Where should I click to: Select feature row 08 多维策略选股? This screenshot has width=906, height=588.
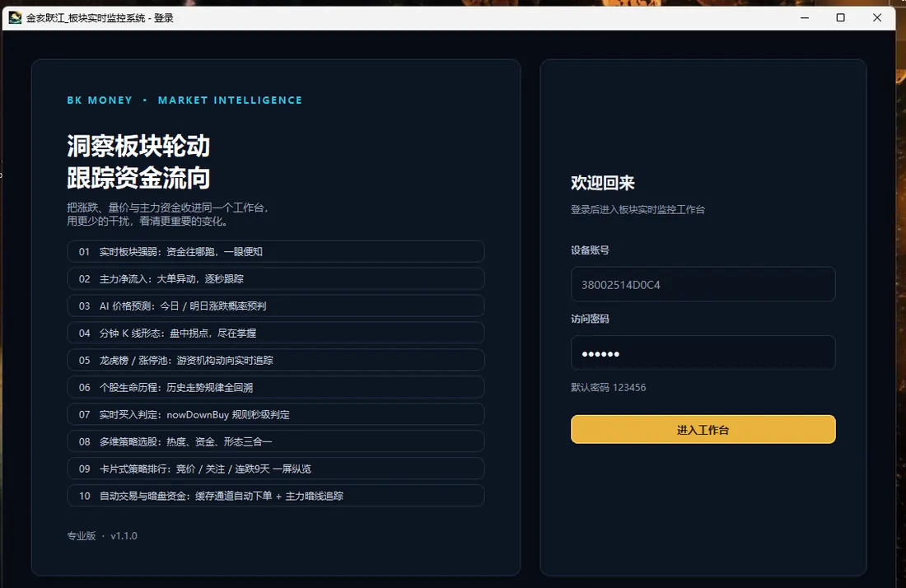[276, 442]
